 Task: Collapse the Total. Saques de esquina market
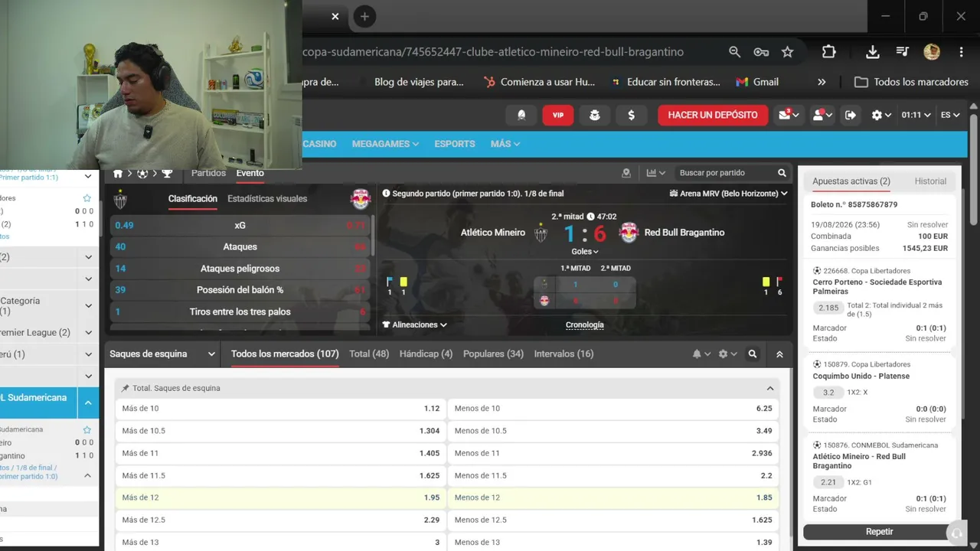tap(769, 388)
